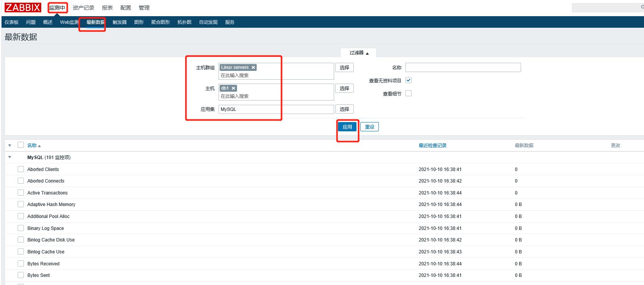Click the ZABBIX logo
Viewport: 644px width, 285px height.
[23, 7]
